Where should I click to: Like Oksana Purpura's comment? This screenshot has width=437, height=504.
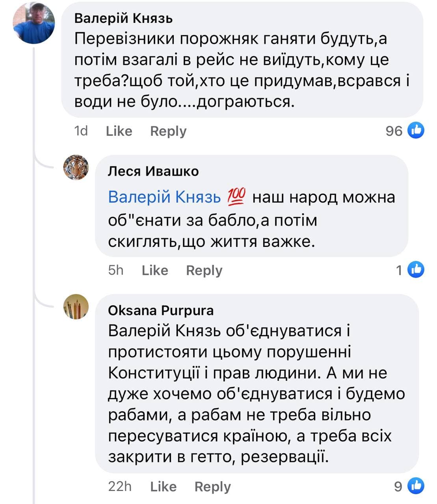tap(163, 487)
